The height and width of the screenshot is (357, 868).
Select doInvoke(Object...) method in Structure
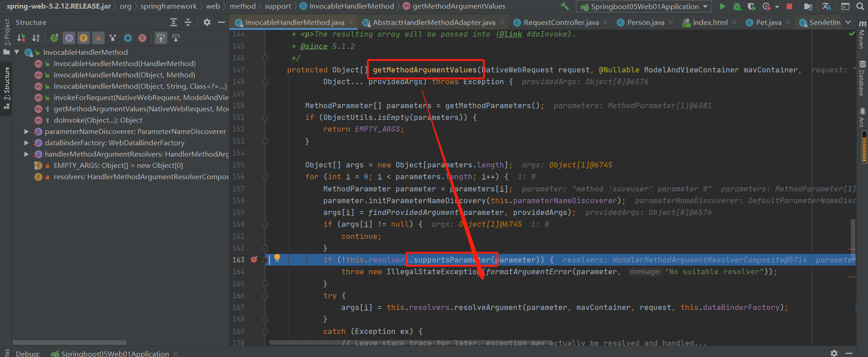coord(98,120)
